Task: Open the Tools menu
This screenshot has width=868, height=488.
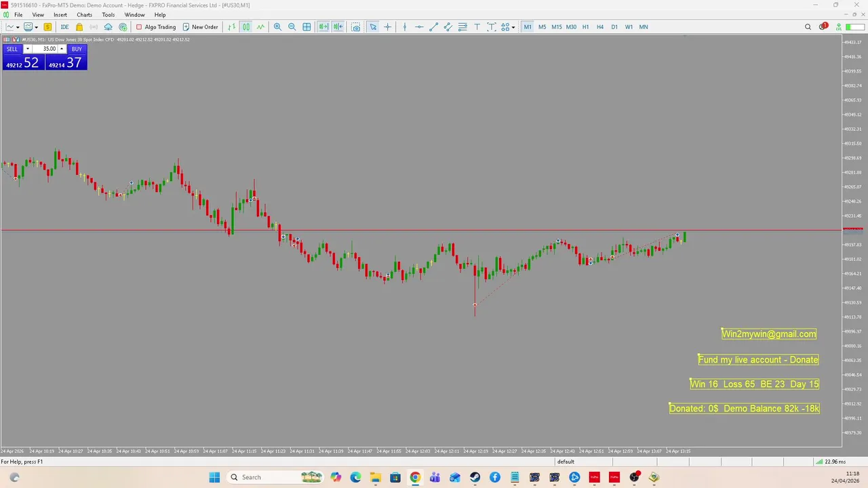Action: [x=108, y=15]
